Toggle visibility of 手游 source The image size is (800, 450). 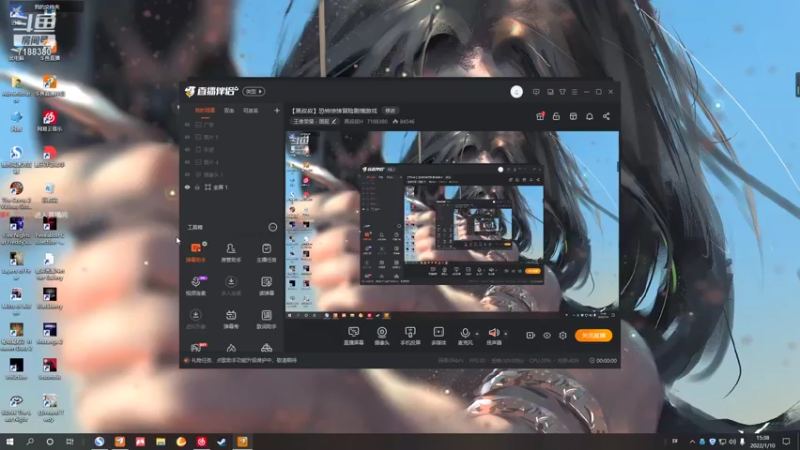point(187,149)
